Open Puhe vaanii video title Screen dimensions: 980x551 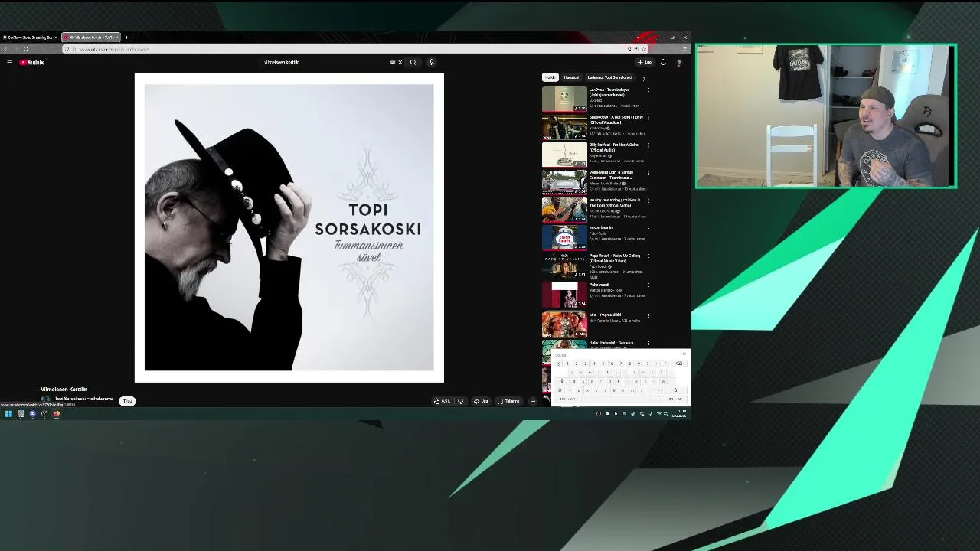point(599,285)
